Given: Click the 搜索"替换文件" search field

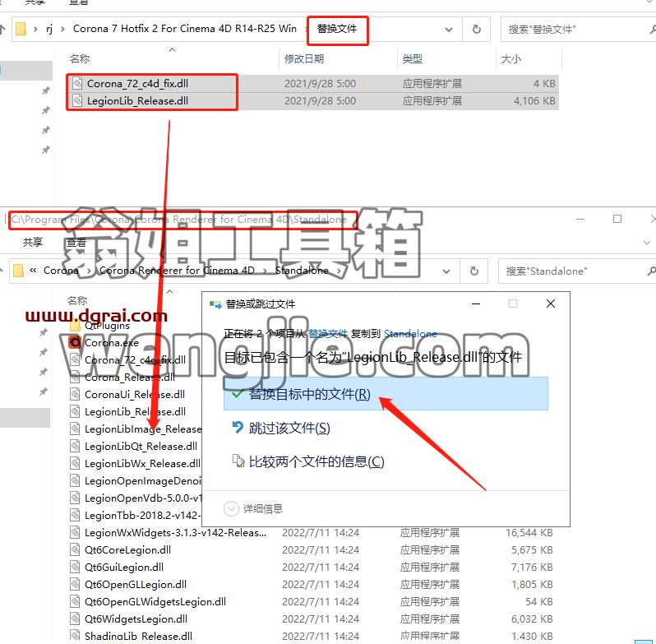Looking at the screenshot, I should [x=575, y=30].
